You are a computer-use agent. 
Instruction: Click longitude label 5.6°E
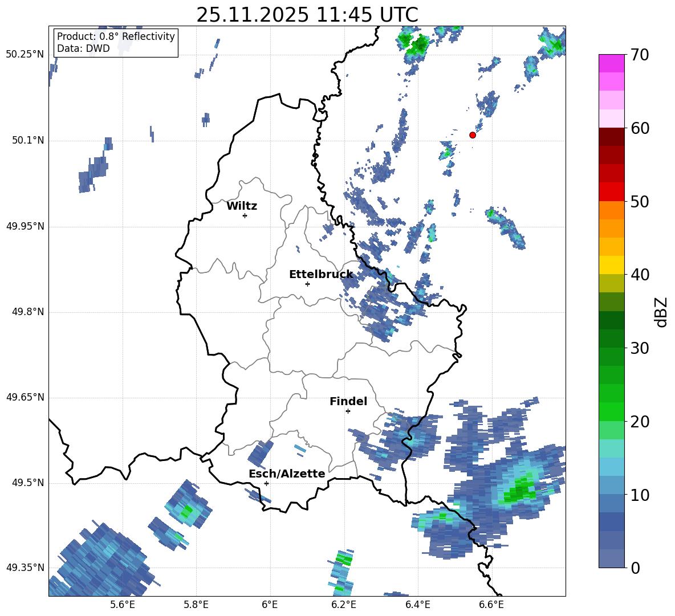tap(123, 605)
